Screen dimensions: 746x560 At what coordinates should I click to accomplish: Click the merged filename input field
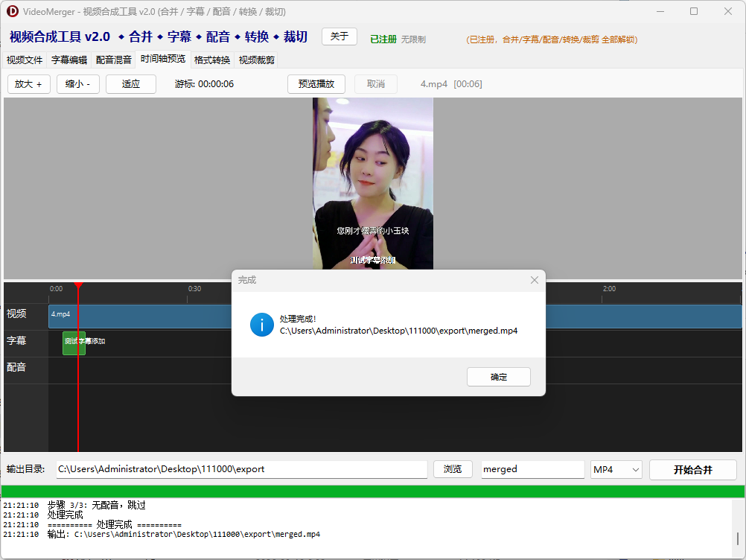[x=532, y=469]
